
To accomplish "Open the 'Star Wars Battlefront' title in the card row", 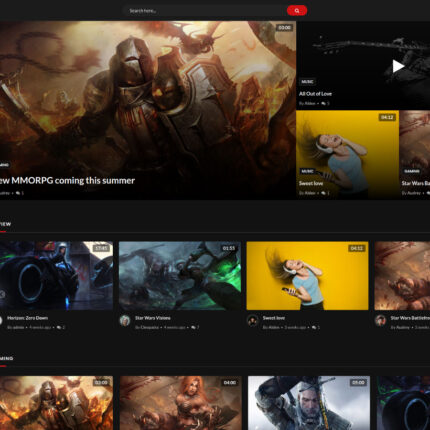I will pos(410,318).
